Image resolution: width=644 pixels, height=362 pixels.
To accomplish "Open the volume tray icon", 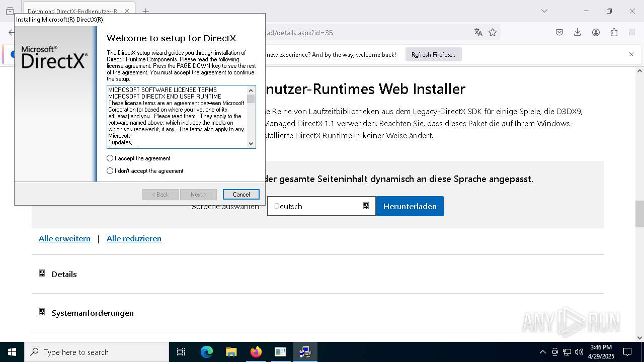I will pyautogui.click(x=579, y=352).
